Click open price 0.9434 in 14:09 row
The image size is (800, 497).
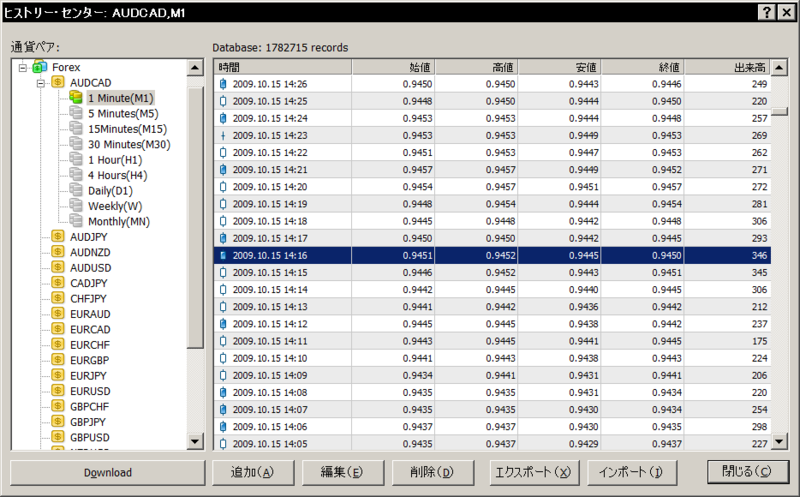[417, 375]
